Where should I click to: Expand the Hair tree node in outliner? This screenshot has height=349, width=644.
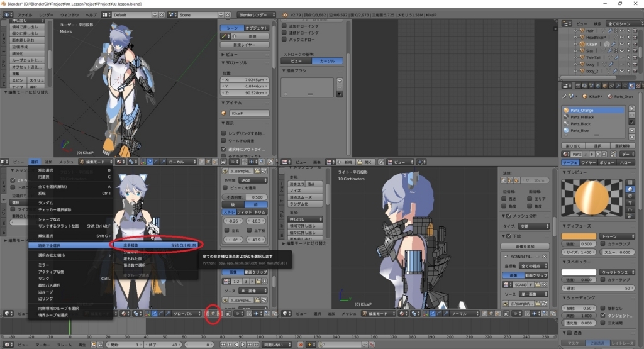click(575, 31)
